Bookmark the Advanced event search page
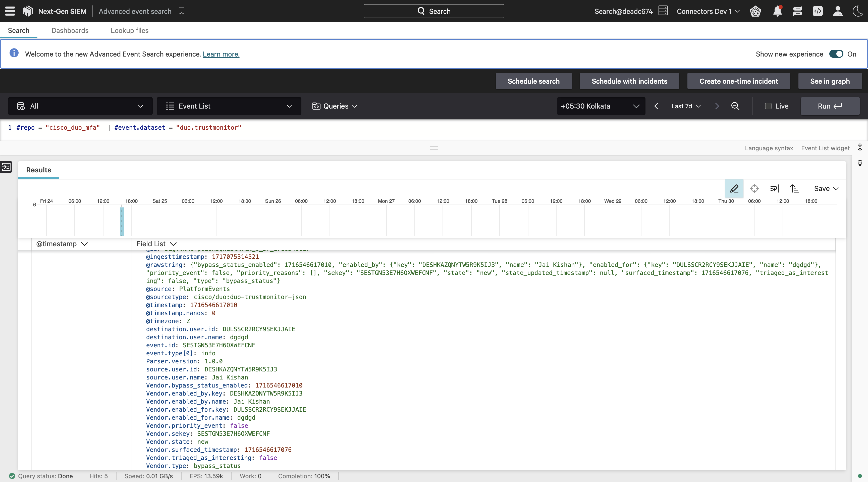 pos(182,11)
